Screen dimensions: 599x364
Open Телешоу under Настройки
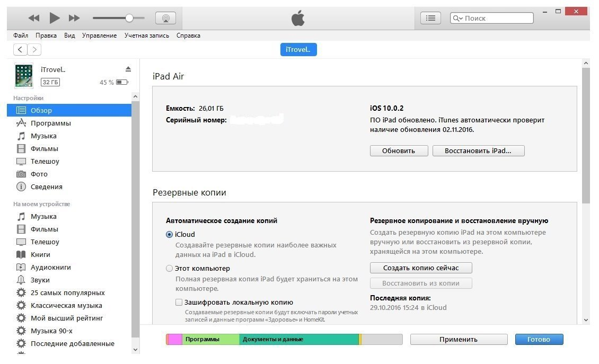click(69, 161)
